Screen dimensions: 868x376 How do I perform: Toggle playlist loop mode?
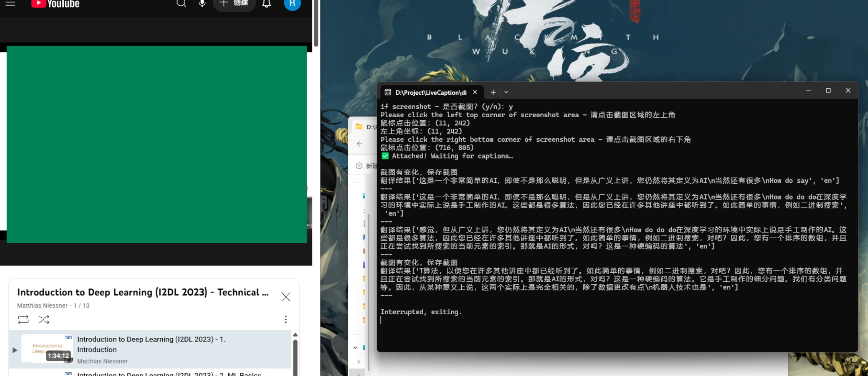tap(23, 319)
